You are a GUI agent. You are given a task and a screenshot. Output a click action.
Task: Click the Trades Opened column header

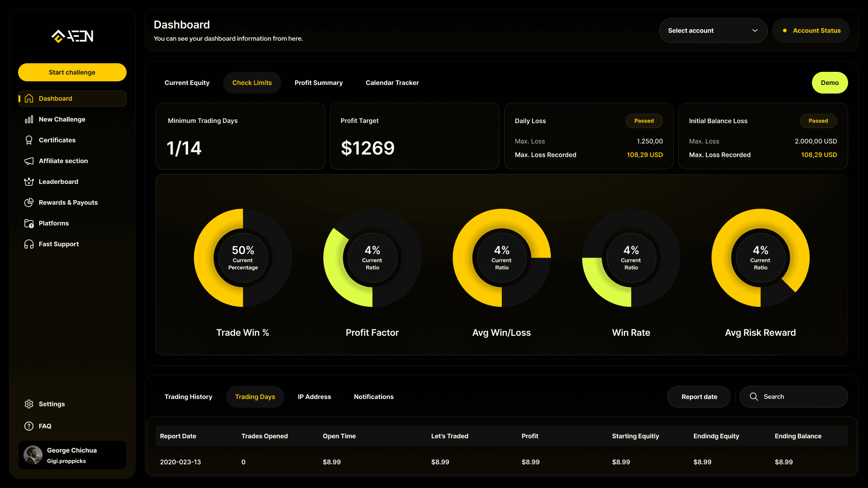[264, 436]
